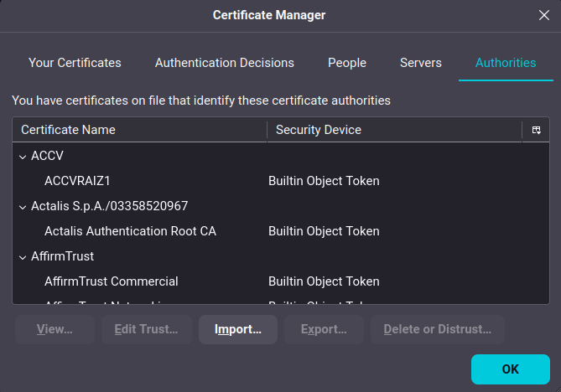Switch to the Your Certificates tab

(75, 63)
